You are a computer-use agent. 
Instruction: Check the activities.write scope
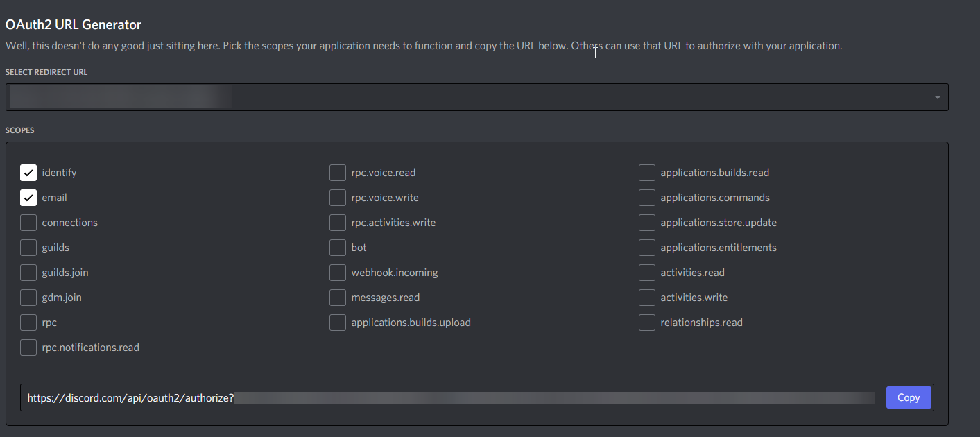(x=647, y=298)
